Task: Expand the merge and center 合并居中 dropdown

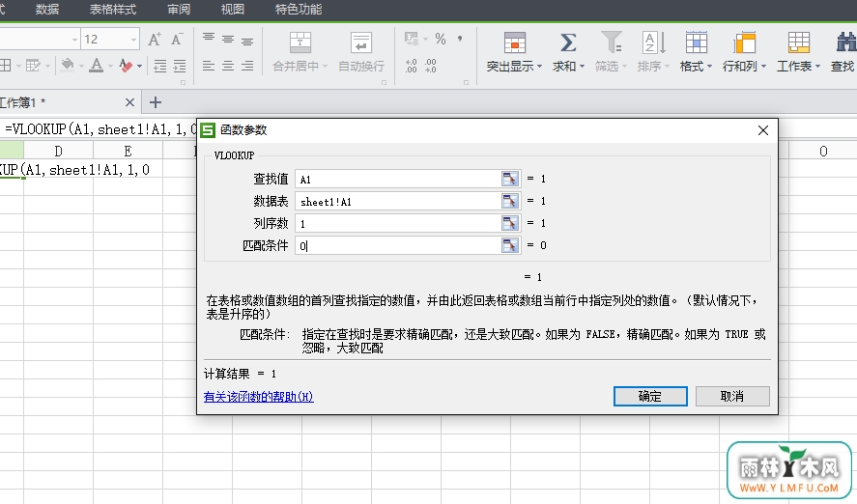Action: click(x=326, y=67)
